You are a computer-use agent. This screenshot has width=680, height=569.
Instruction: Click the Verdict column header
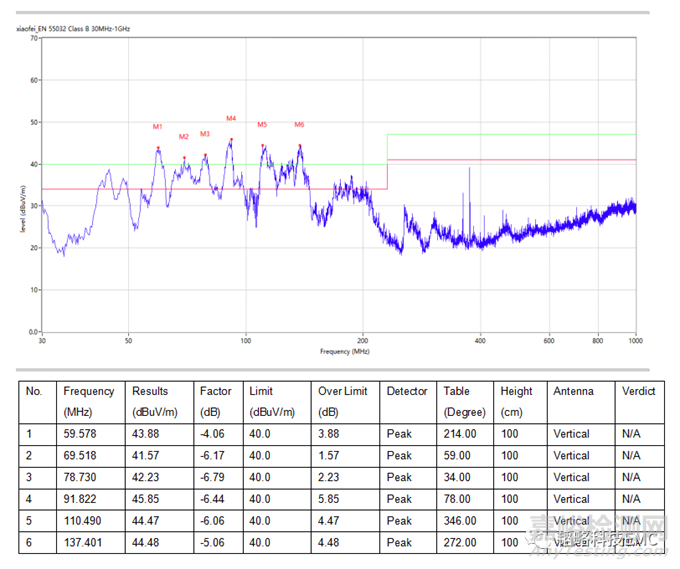coord(638,391)
